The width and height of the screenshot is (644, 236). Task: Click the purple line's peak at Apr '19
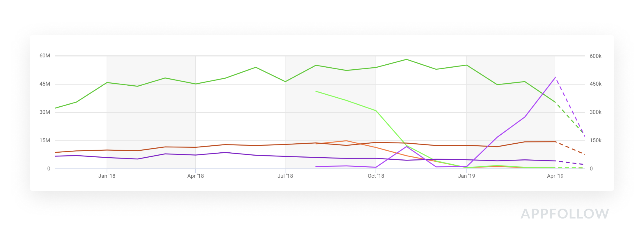tap(555, 78)
